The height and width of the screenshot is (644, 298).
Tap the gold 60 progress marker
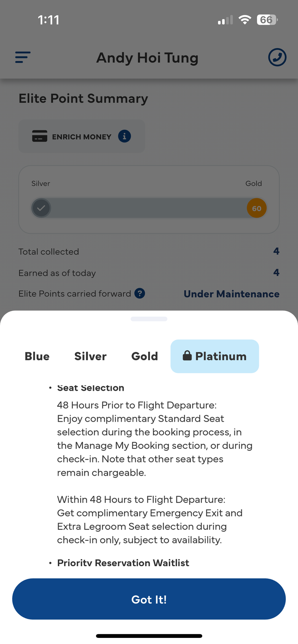click(x=257, y=208)
